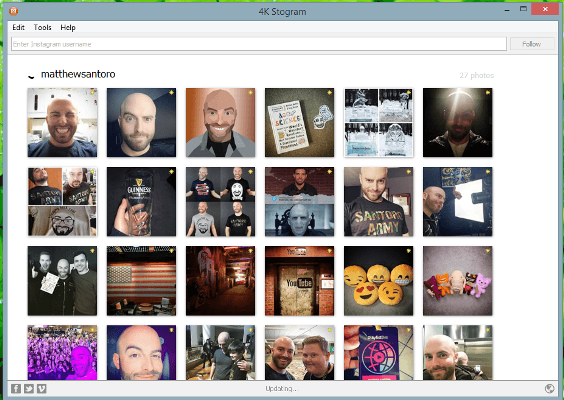Open the Help menu
This screenshot has width=564, height=400.
coord(68,27)
